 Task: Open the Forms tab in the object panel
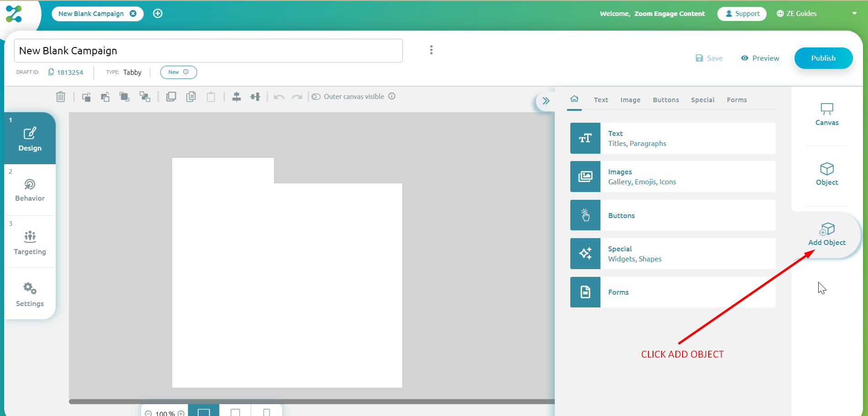736,99
